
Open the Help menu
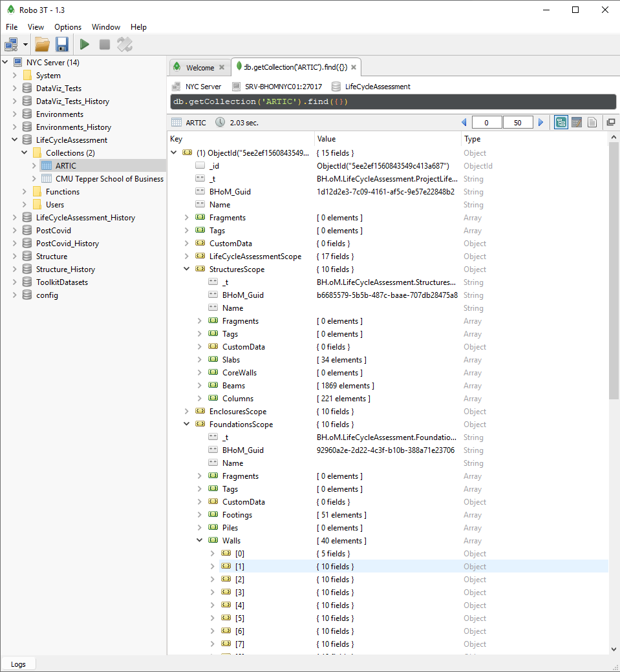pyautogui.click(x=138, y=27)
